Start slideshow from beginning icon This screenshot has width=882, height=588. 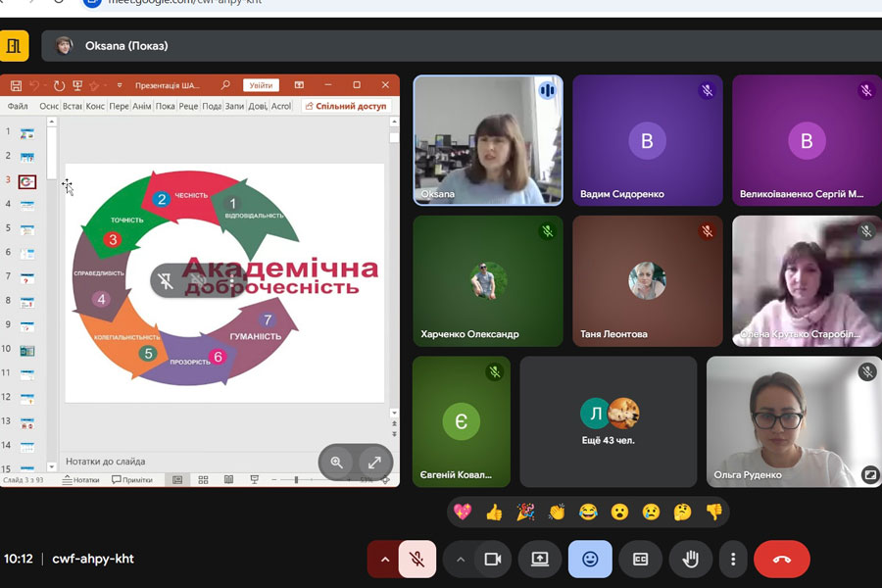(x=77, y=85)
